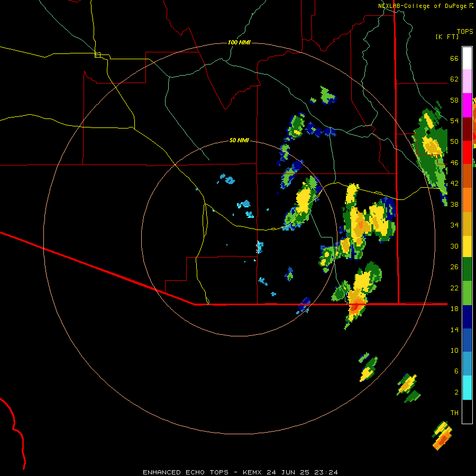Click the "ENHANCED ECHO TOPS - KEMX" caption
This screenshot has height=476, width=476.
pos(204,472)
